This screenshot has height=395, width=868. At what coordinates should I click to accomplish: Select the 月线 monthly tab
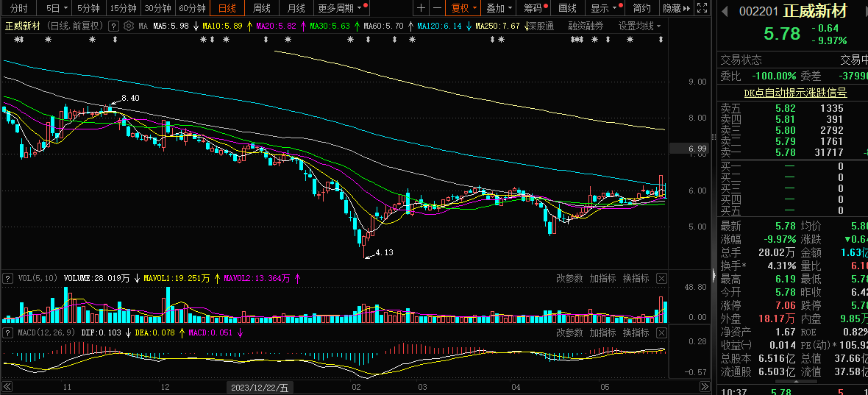(x=296, y=8)
